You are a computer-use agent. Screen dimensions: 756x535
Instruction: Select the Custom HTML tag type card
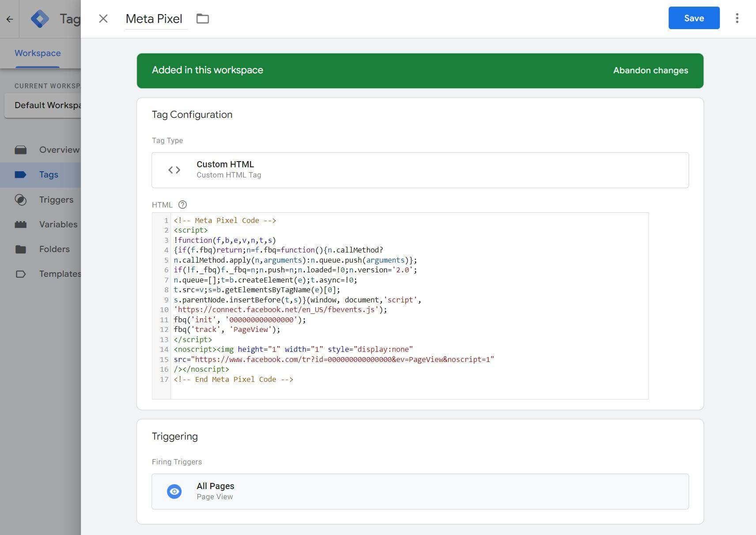click(420, 170)
